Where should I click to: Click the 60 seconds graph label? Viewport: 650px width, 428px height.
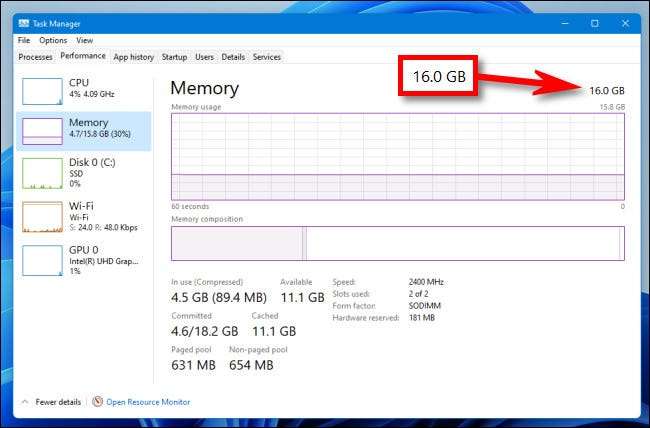(x=190, y=206)
